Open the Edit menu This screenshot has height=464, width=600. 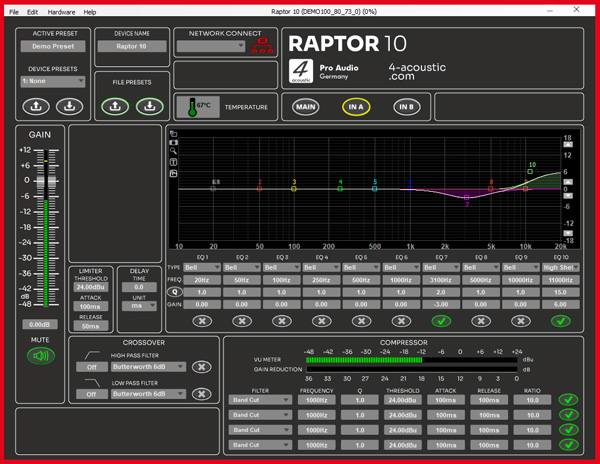(x=32, y=12)
